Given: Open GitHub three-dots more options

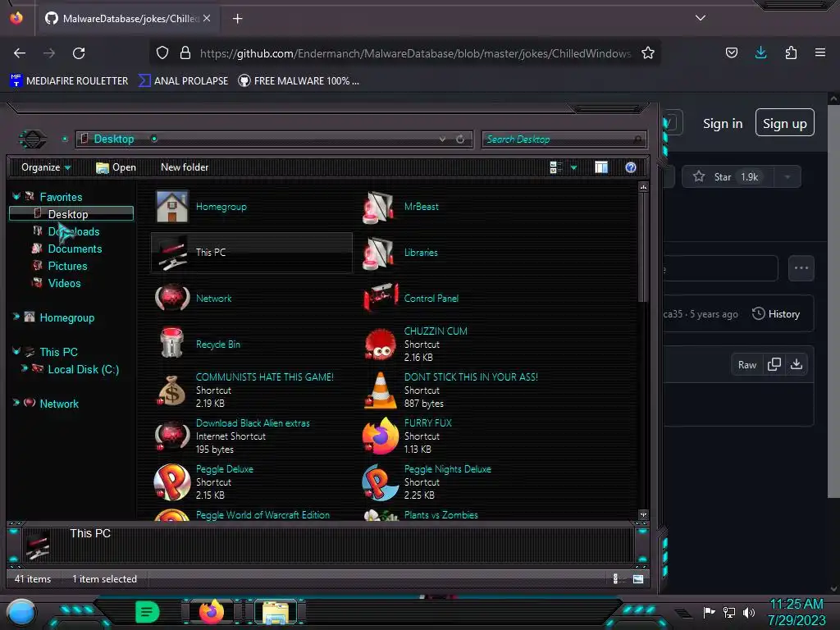Looking at the screenshot, I should pos(801,268).
